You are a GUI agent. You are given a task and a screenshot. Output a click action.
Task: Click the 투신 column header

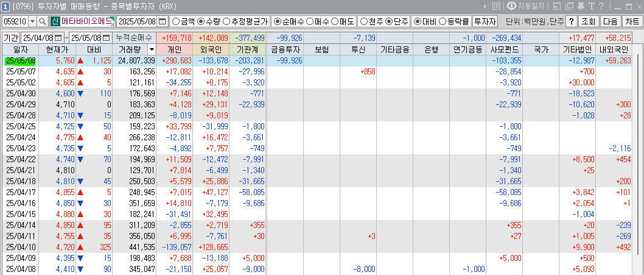tap(358, 50)
